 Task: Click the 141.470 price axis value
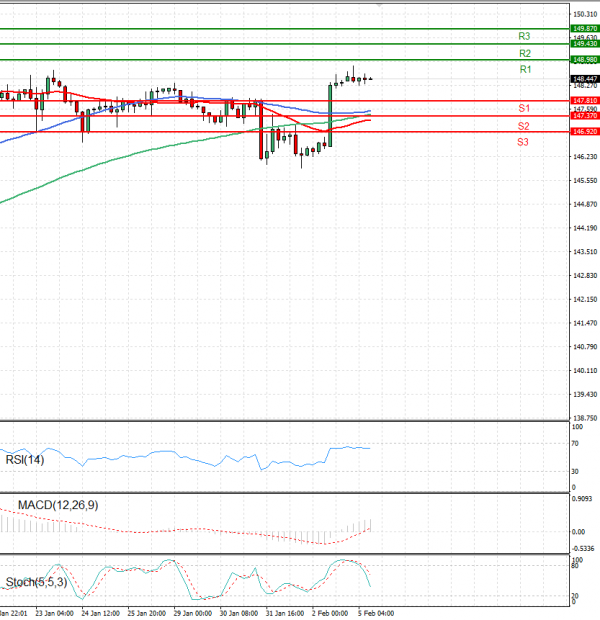[x=585, y=323]
